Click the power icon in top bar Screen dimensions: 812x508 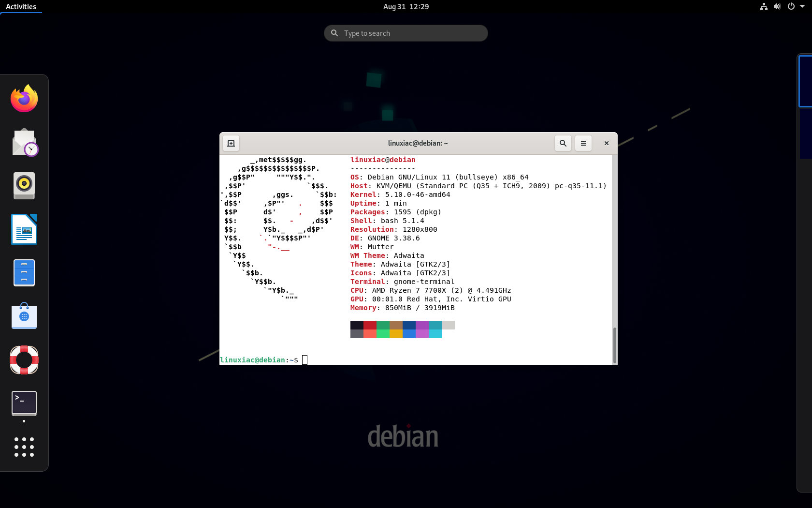[x=791, y=7]
